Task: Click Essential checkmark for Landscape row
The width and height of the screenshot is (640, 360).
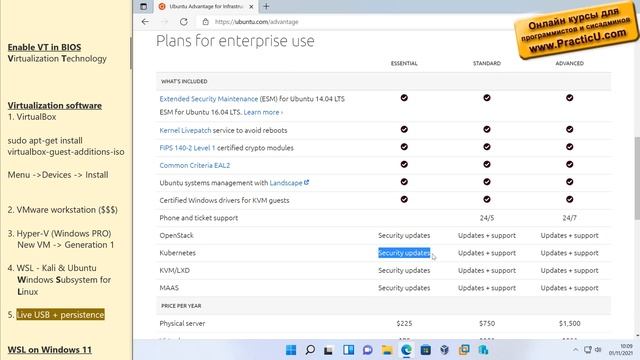Action: pyautogui.click(x=404, y=182)
